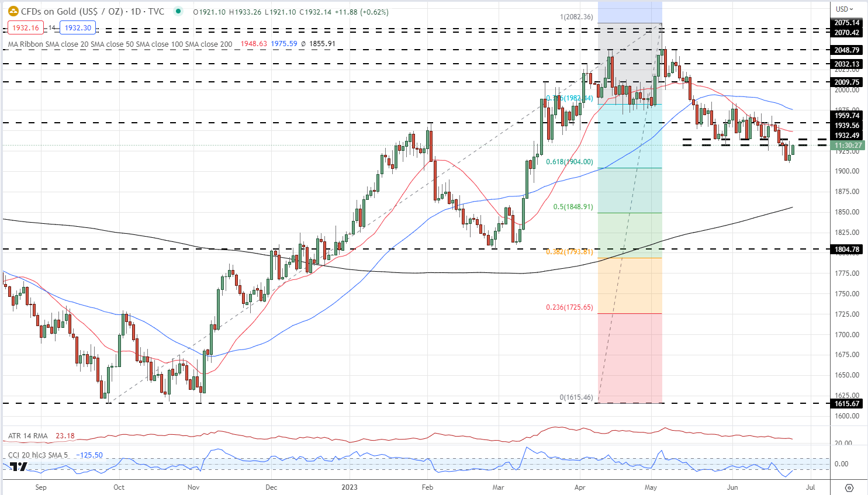Click the 1900.00 price scale tick
Viewport: 868px width, 495px height.
pos(846,171)
